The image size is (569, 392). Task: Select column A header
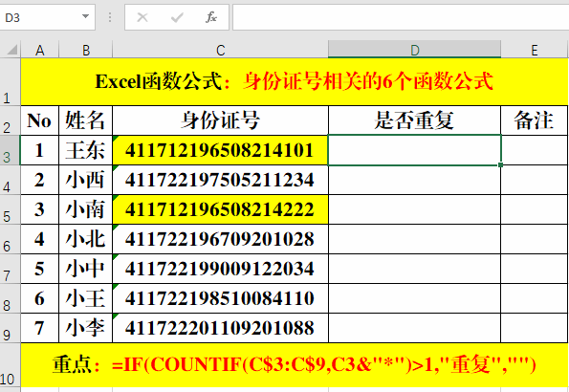pos(40,50)
